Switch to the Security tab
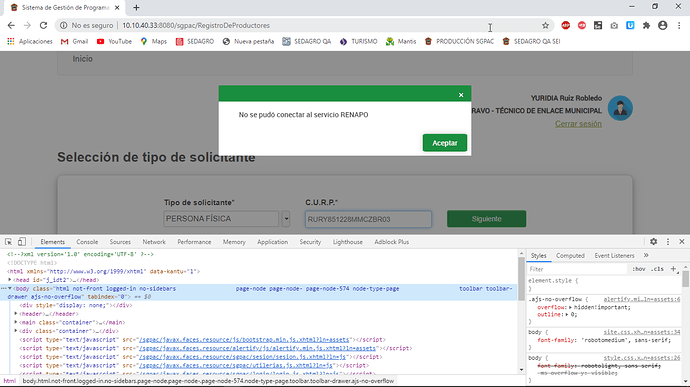This screenshot has height=387, width=690. pos(310,242)
